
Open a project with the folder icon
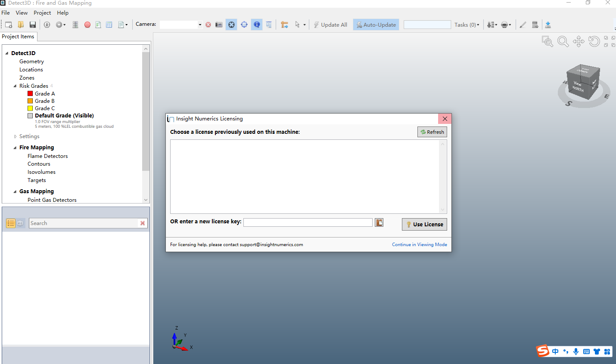(21, 25)
